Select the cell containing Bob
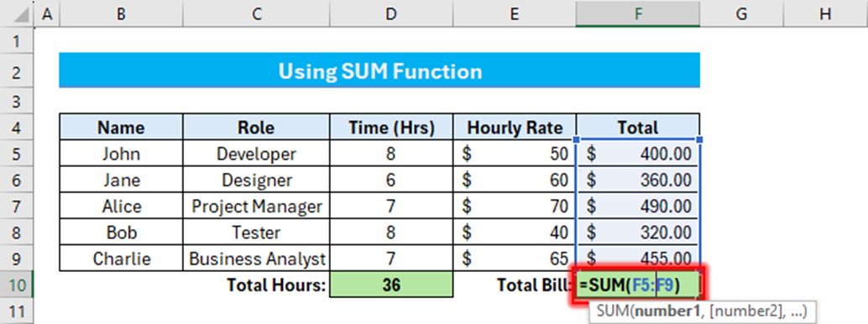This screenshot has height=324, width=868. [x=121, y=232]
